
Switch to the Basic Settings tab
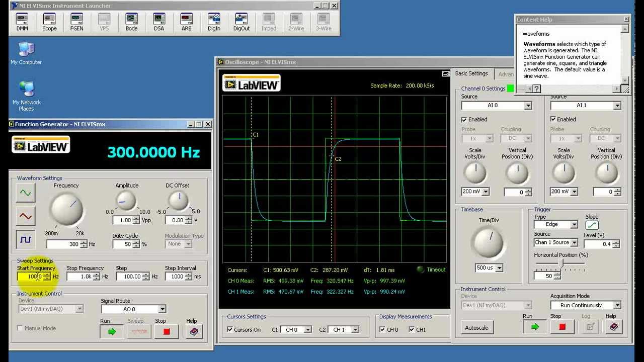tap(471, 74)
